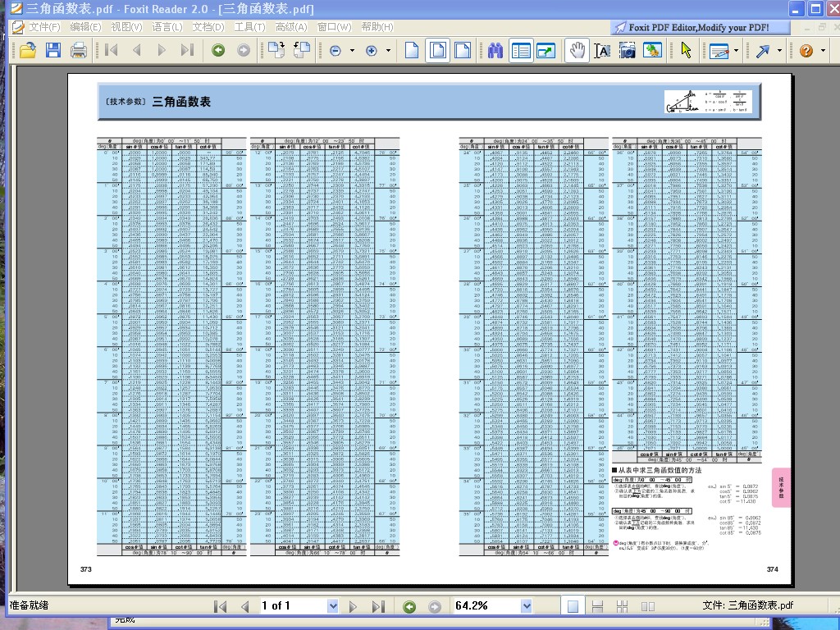Open the 语言(L) menu

[x=167, y=27]
